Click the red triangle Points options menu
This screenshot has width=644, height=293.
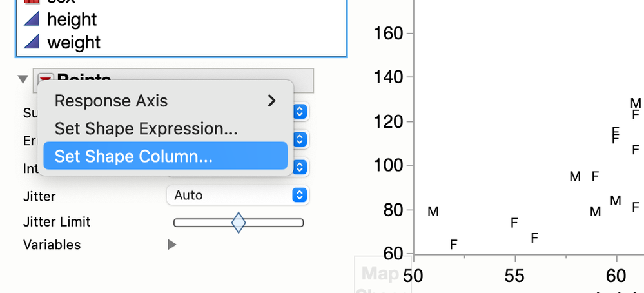coord(46,78)
